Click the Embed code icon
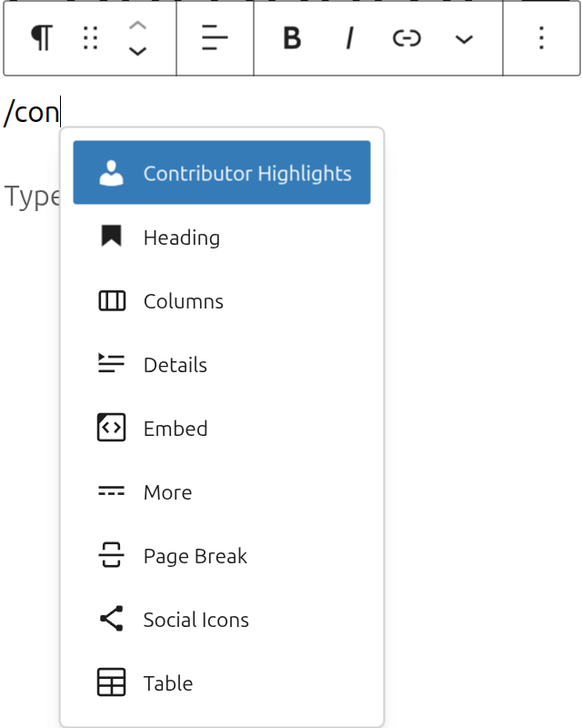This screenshot has width=582, height=728. 110,428
